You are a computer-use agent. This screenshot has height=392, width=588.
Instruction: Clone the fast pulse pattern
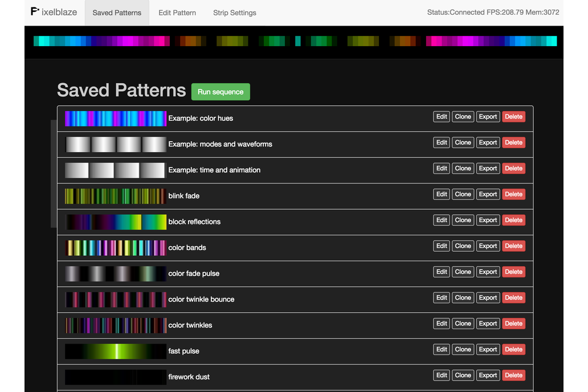point(463,350)
